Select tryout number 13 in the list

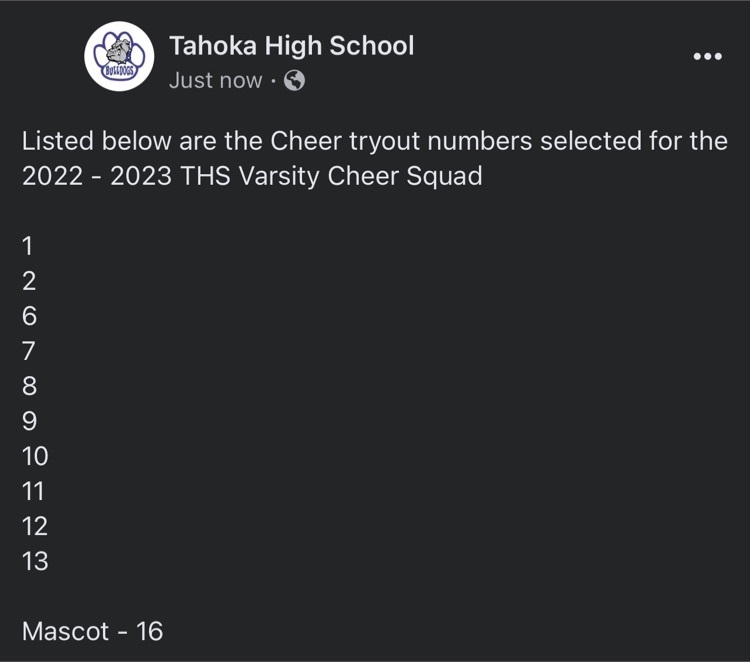tap(35, 562)
